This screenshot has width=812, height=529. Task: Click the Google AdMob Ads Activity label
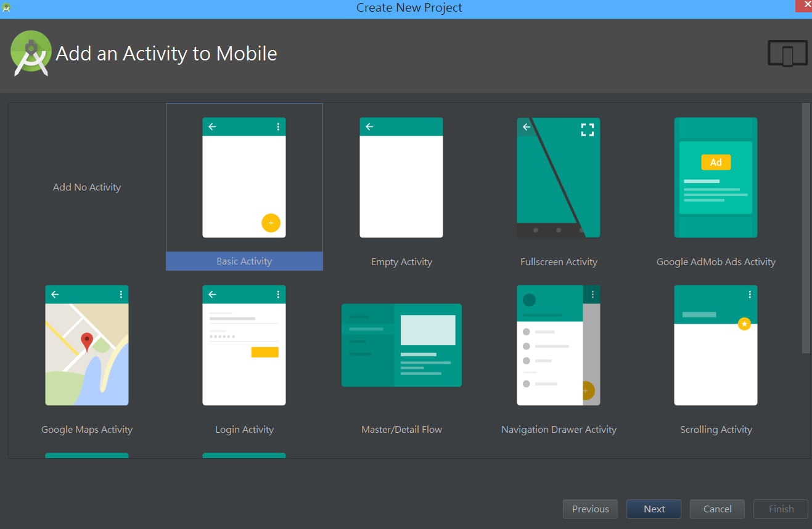point(716,262)
